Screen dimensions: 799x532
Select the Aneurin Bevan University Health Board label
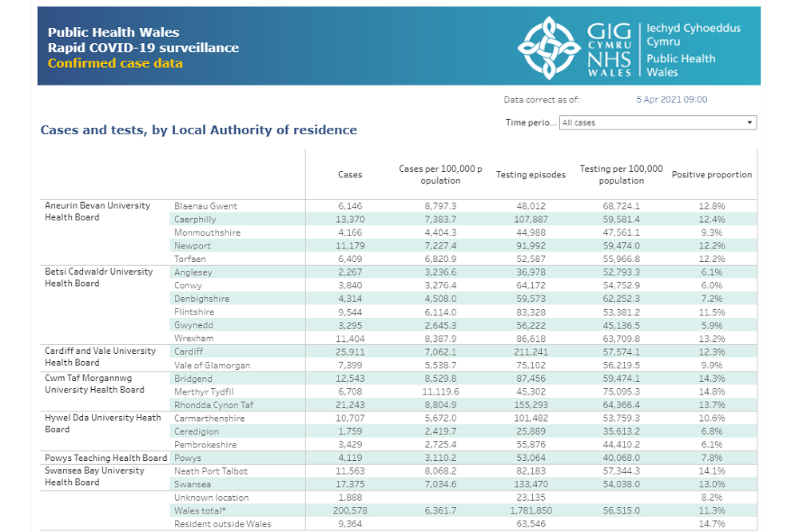(x=97, y=212)
